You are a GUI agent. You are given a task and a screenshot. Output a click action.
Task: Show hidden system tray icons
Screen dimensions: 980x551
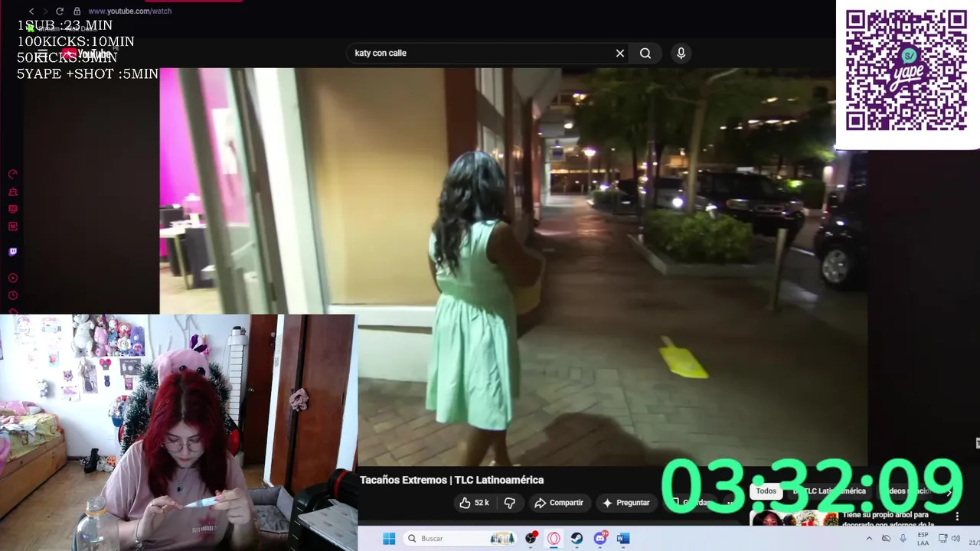[869, 539]
